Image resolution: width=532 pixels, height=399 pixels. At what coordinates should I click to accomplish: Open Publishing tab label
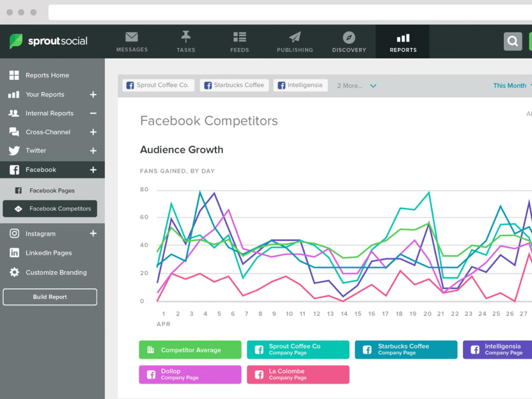point(295,50)
